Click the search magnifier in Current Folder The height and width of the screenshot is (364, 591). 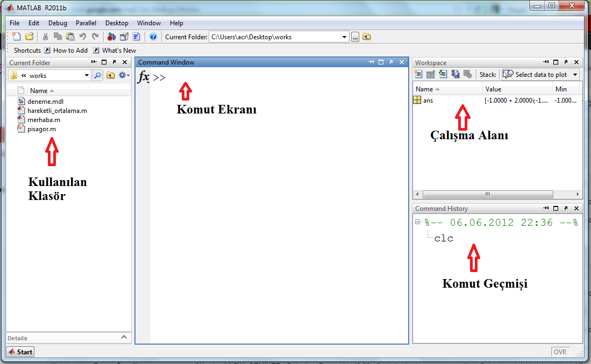[x=97, y=75]
